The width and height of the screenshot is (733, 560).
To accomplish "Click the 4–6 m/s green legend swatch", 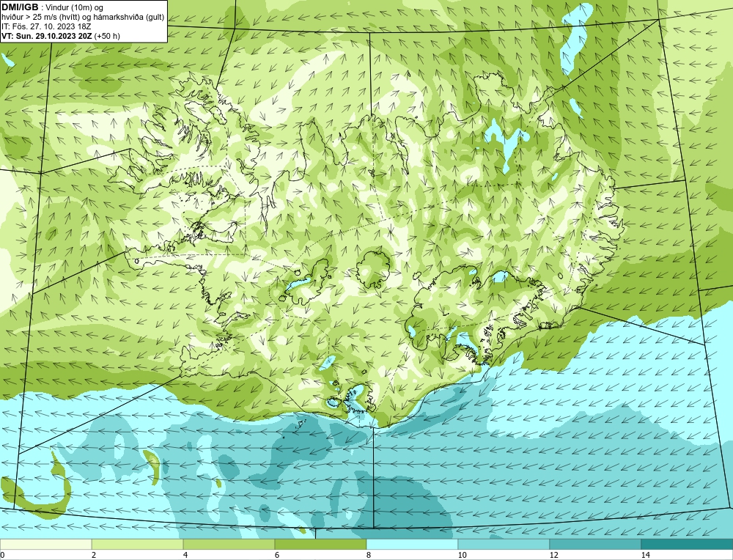I will [x=229, y=544].
